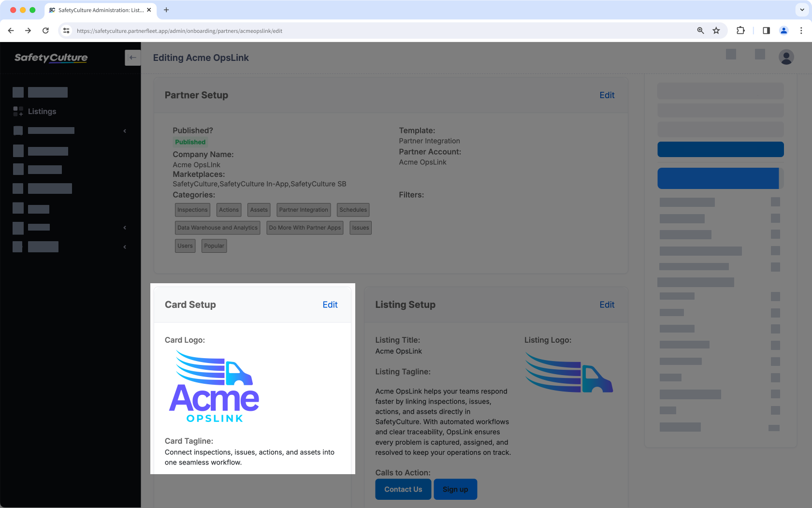The image size is (812, 508).
Task: Click the browser forward arrow
Action: 28,30
